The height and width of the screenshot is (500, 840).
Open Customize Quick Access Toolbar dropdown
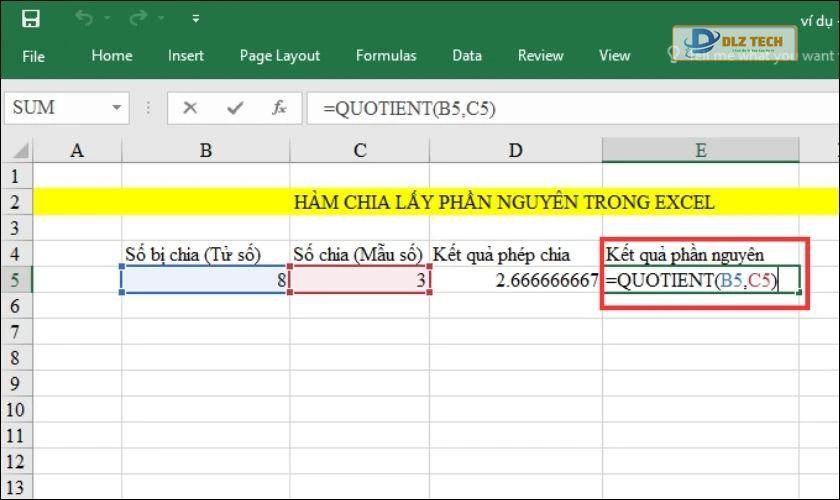[x=196, y=19]
